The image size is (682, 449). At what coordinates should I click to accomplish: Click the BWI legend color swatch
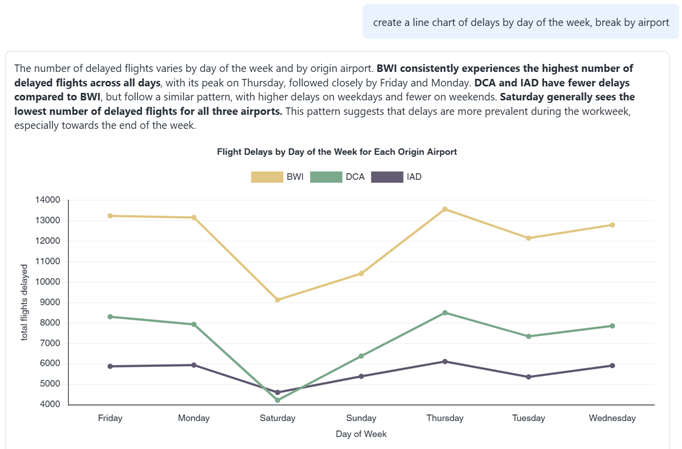266,177
